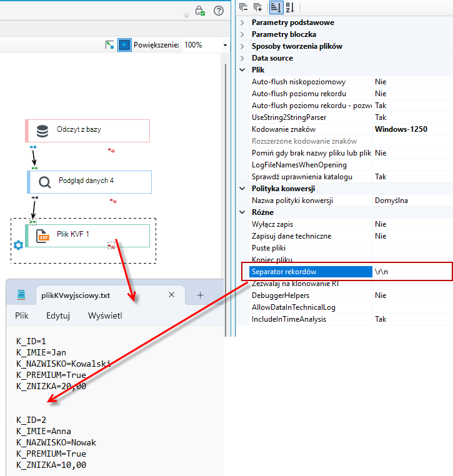Select AllowDataInTechnicalLog property

(x=311, y=307)
